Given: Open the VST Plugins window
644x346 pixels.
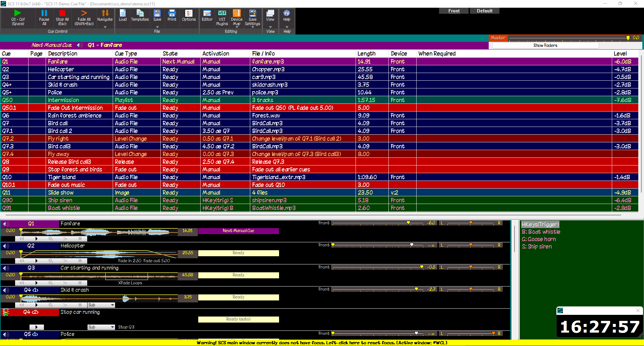Looking at the screenshot, I should 222,17.
